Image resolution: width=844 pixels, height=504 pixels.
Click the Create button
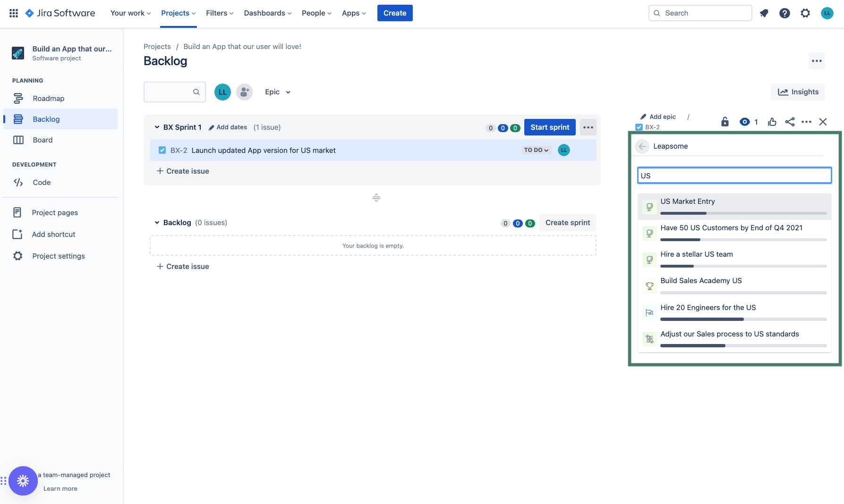coord(395,13)
